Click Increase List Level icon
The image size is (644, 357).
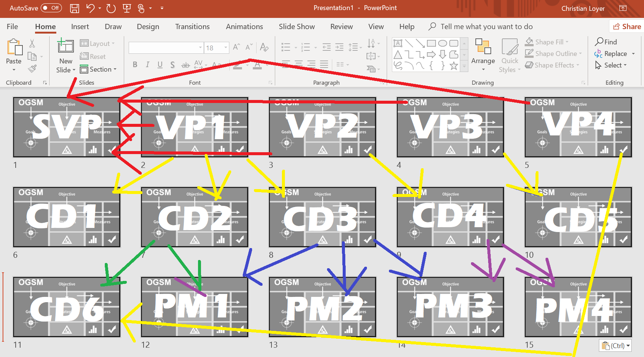tap(339, 47)
